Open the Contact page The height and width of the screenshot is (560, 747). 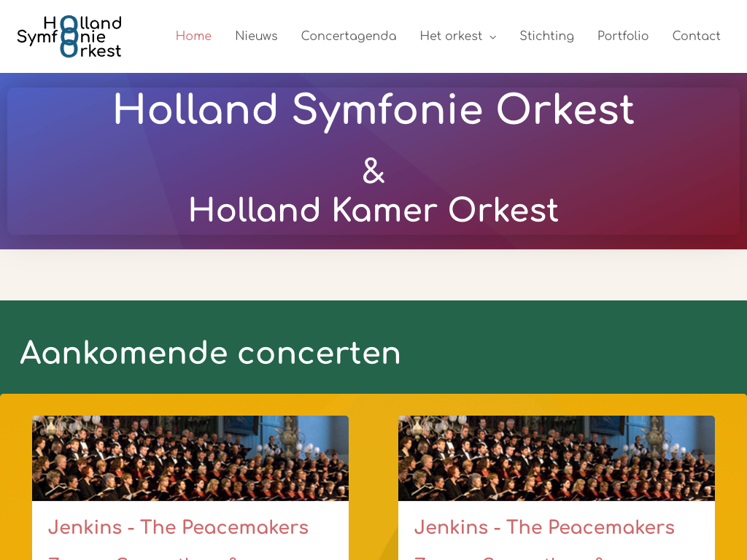(x=696, y=36)
